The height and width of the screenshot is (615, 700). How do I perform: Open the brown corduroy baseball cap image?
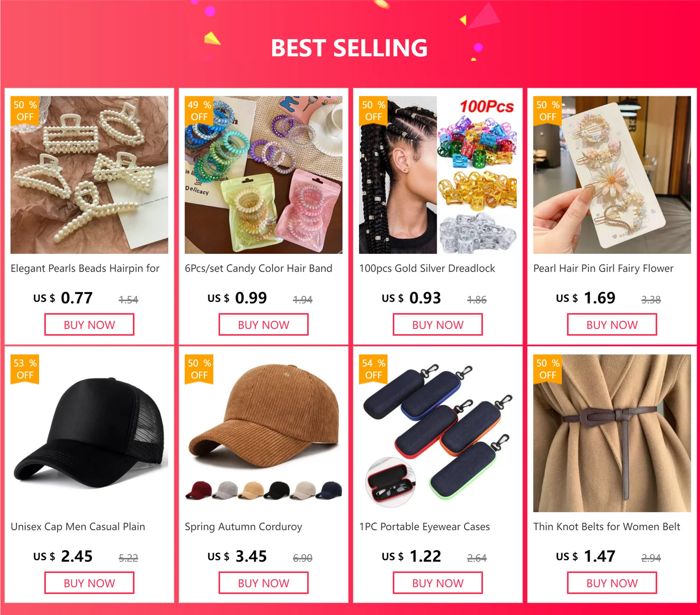click(264, 433)
